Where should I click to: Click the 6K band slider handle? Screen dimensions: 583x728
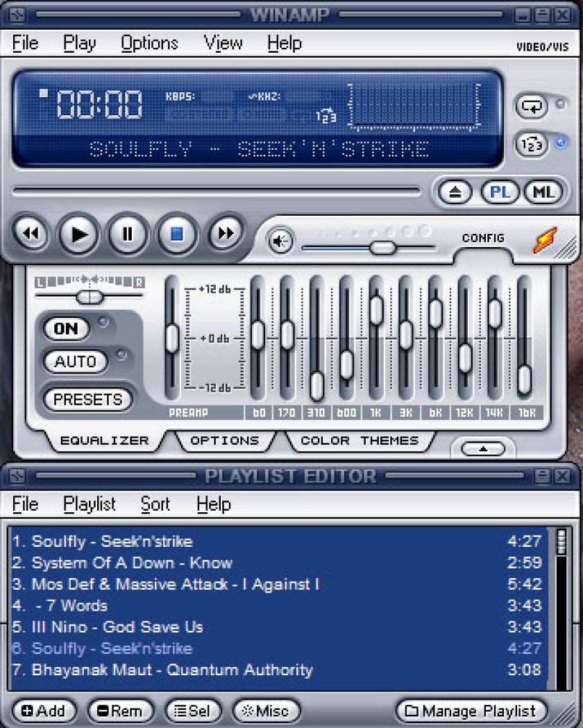pos(435,314)
